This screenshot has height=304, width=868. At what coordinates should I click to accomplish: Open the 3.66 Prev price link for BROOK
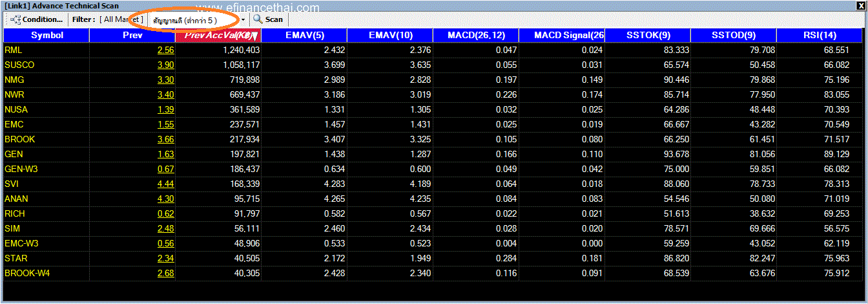click(165, 139)
